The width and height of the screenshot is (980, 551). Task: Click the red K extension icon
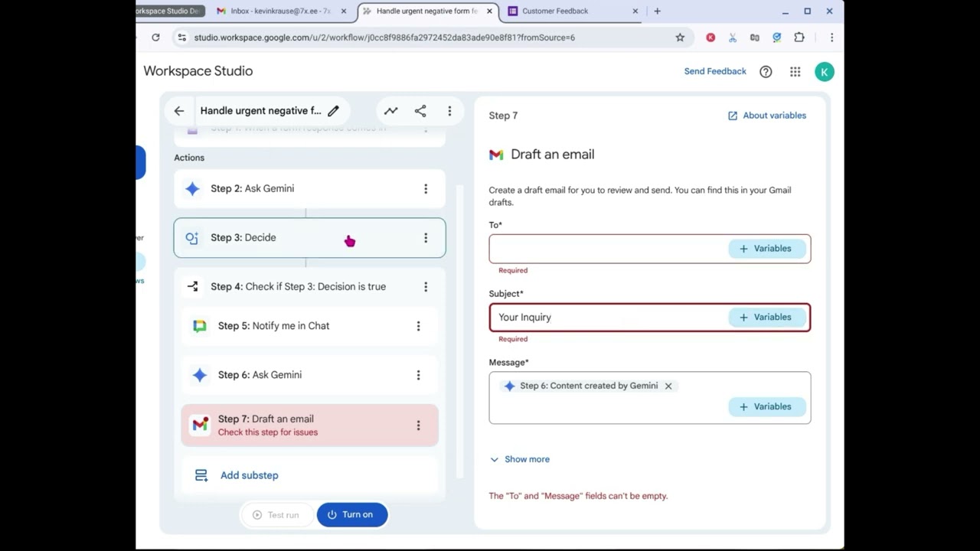coord(710,37)
